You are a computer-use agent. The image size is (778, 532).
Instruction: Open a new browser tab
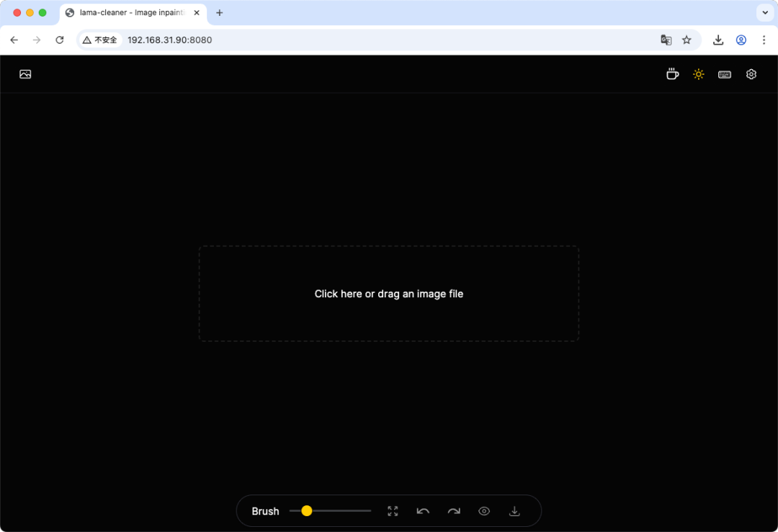[x=220, y=12]
